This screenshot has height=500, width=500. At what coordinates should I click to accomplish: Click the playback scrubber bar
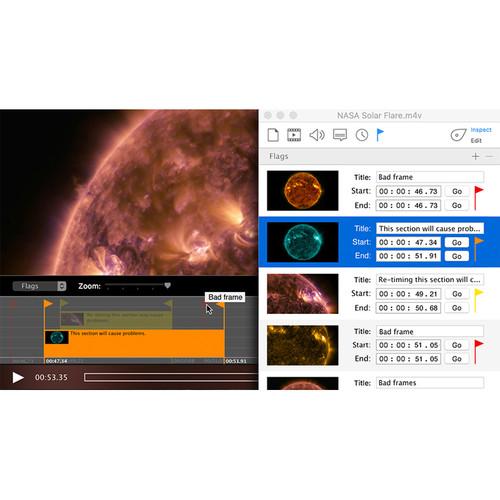click(171, 377)
